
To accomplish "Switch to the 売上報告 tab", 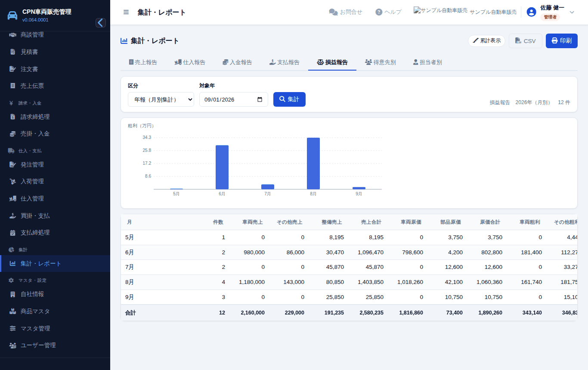I will click(x=143, y=62).
